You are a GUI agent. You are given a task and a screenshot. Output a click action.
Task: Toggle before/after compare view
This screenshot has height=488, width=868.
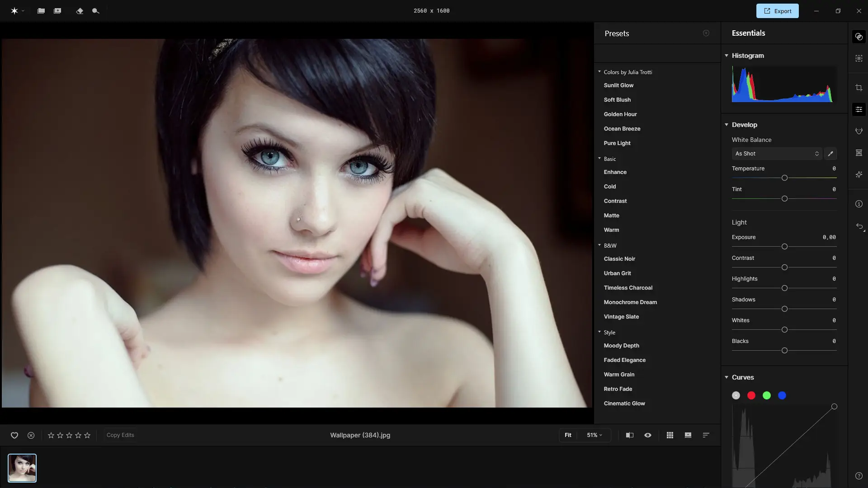click(x=629, y=435)
